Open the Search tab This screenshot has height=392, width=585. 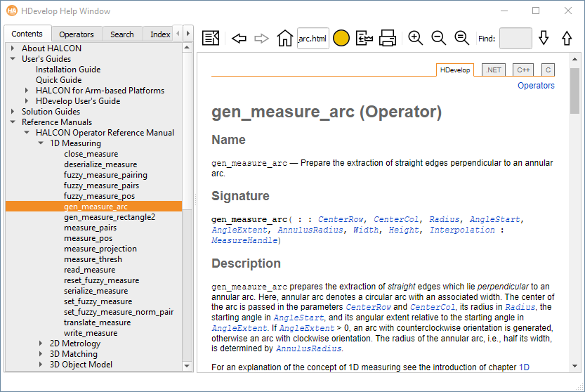[122, 34]
